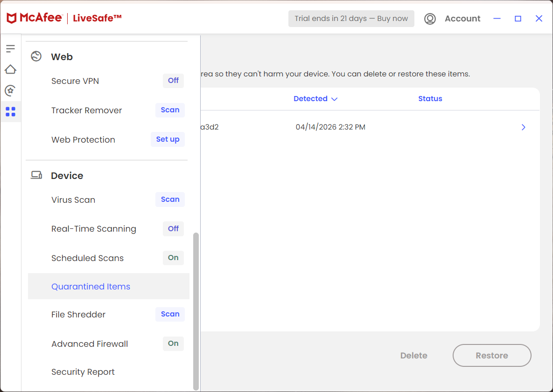Open Security Report menu entry
This screenshot has height=392, width=553.
[83, 372]
